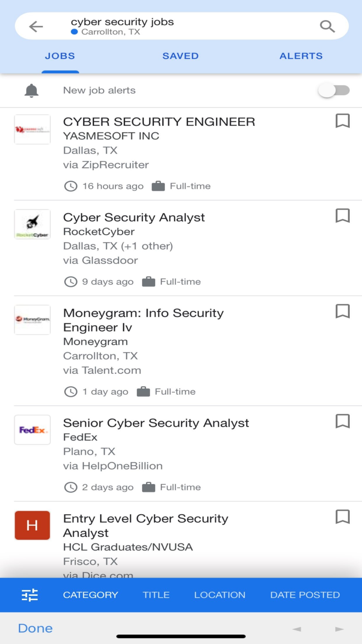This screenshot has width=362, height=644.
Task: Bookmark the Cyber Security Engineer job
Action: click(342, 121)
